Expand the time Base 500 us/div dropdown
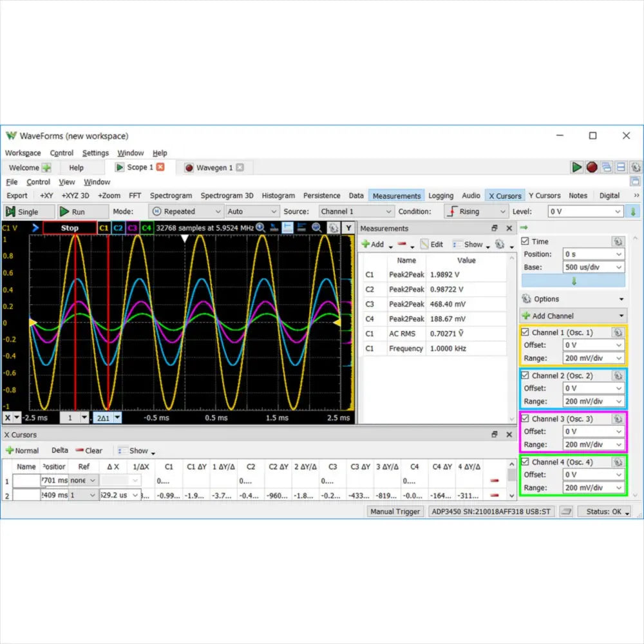Viewport: 644px width, 644px height. pyautogui.click(x=593, y=267)
